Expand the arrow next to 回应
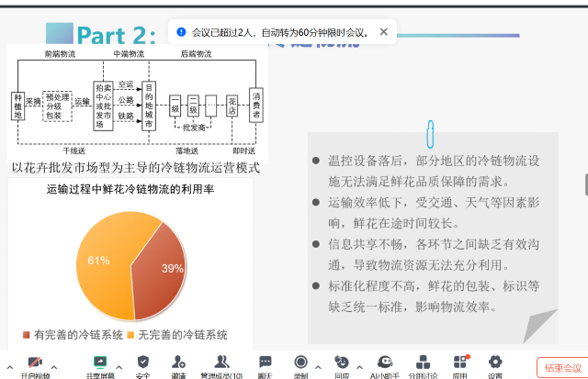The image size is (588, 379). click(359, 367)
